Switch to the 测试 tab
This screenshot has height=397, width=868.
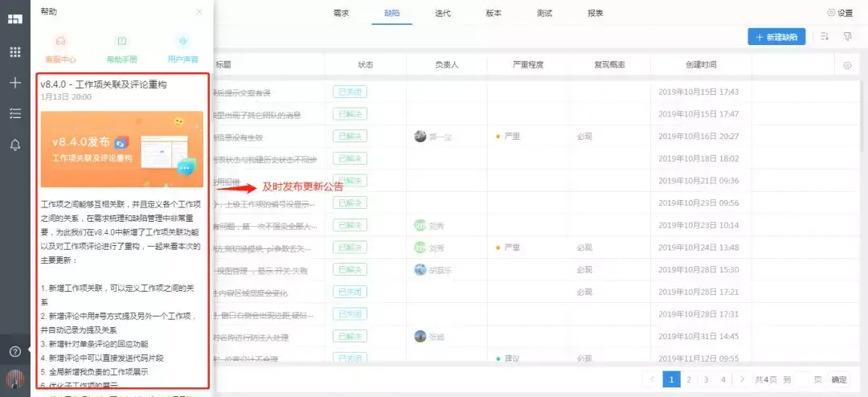pyautogui.click(x=545, y=14)
